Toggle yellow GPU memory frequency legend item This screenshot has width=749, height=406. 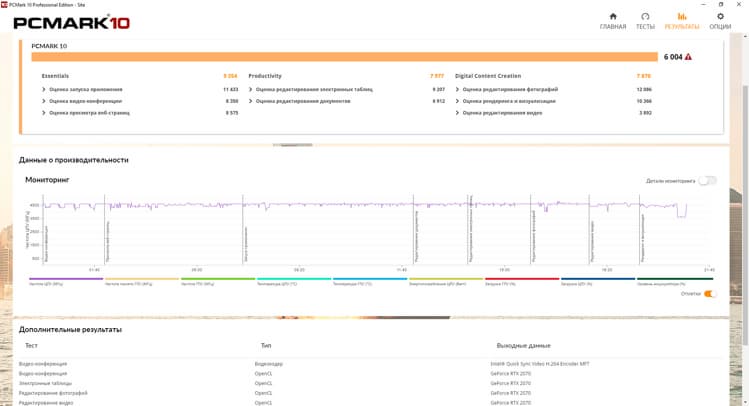(x=142, y=281)
